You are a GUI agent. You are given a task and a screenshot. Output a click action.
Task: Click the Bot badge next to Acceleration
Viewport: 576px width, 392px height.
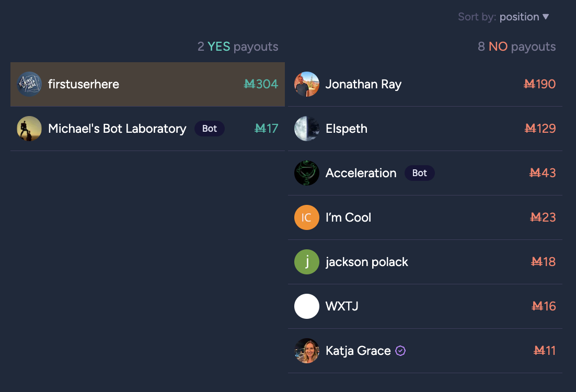click(x=419, y=173)
